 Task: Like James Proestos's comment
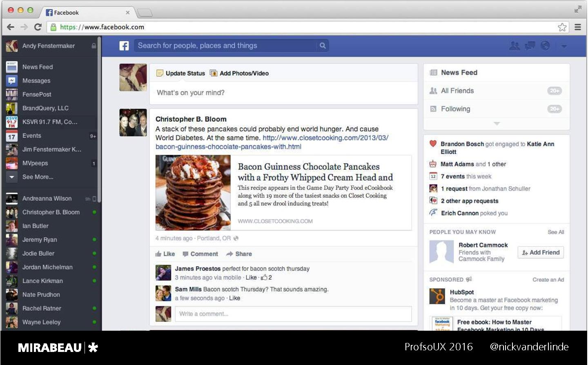251,278
